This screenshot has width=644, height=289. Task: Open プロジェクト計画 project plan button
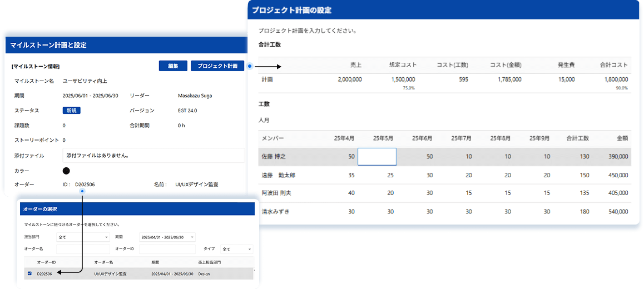click(217, 66)
